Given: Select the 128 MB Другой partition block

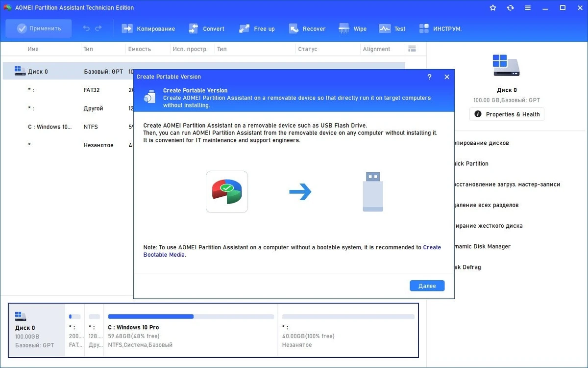Looking at the screenshot, I should [94, 330].
